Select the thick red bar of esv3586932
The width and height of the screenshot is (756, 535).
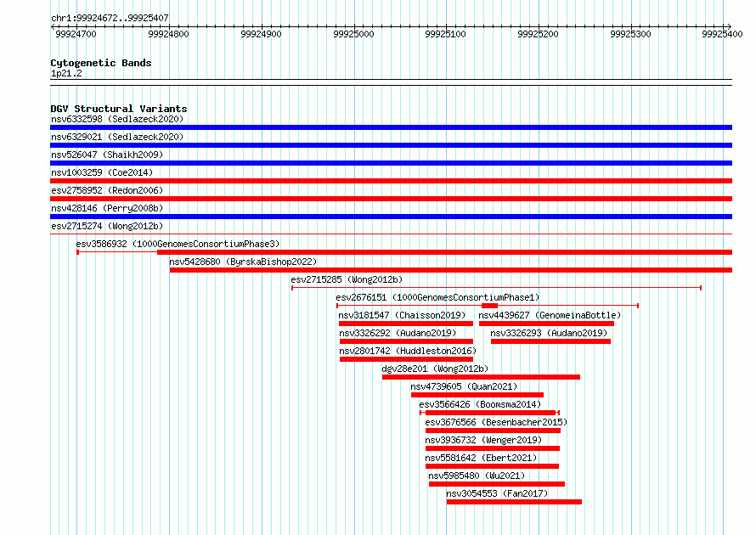click(x=444, y=252)
